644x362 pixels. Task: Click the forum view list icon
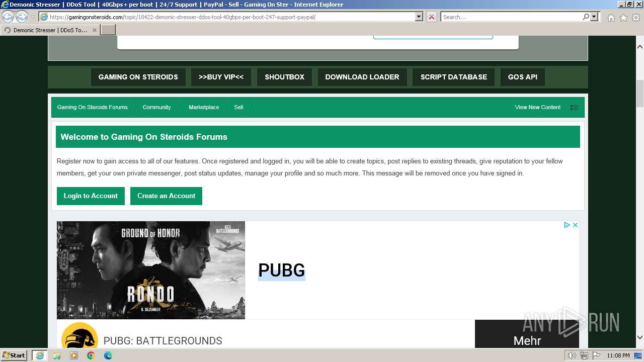click(x=574, y=107)
